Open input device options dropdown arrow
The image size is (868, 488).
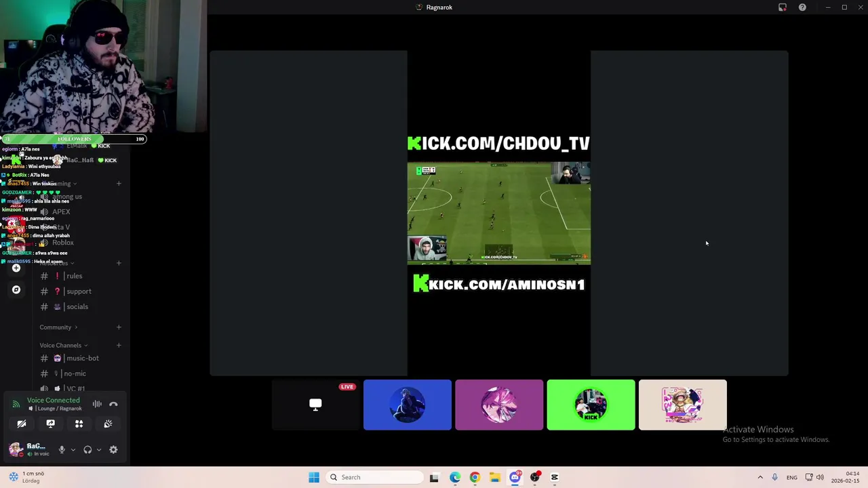click(x=73, y=449)
